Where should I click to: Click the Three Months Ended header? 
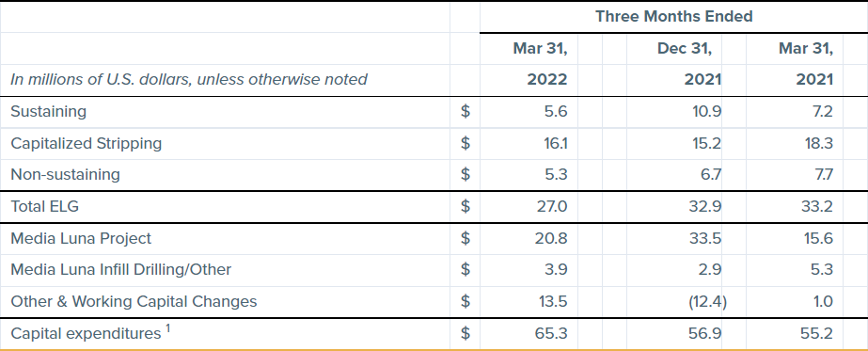(x=673, y=17)
